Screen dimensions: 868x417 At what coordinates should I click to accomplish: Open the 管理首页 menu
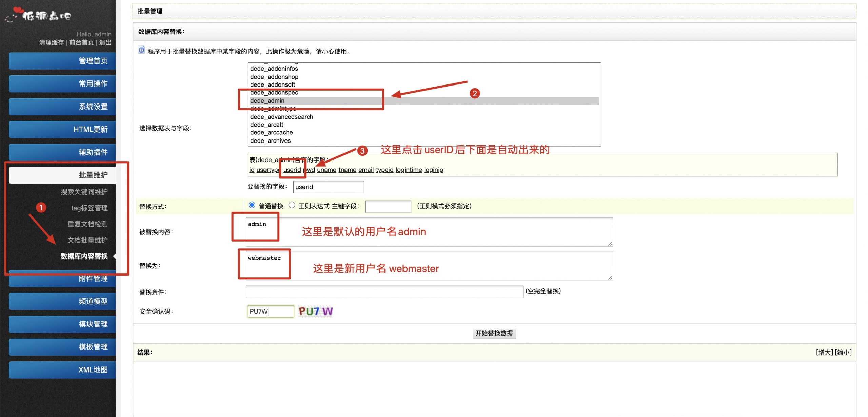pos(62,61)
